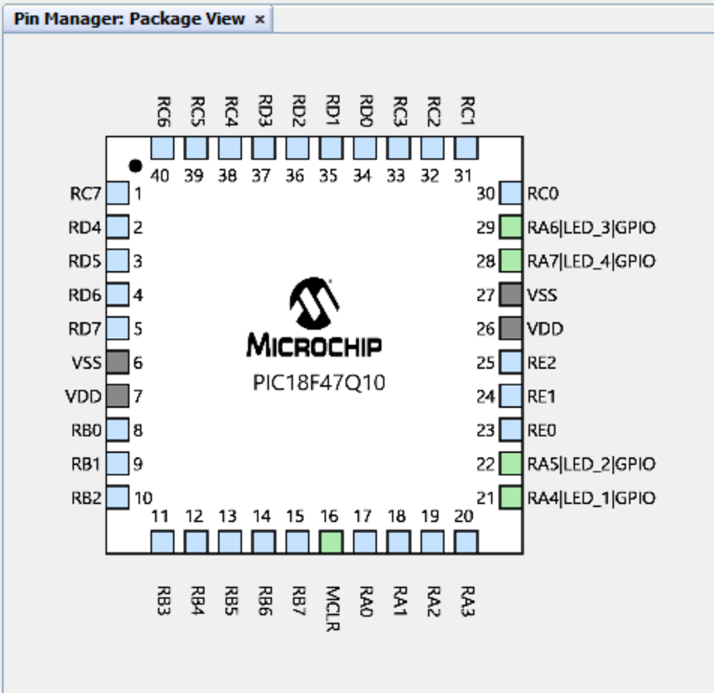Select pin 8 box RB0

tap(118, 430)
